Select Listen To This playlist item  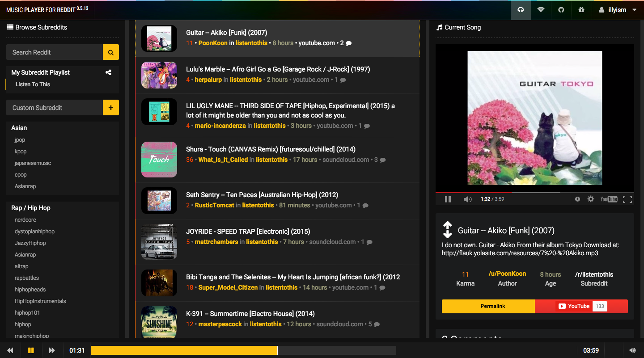(33, 84)
